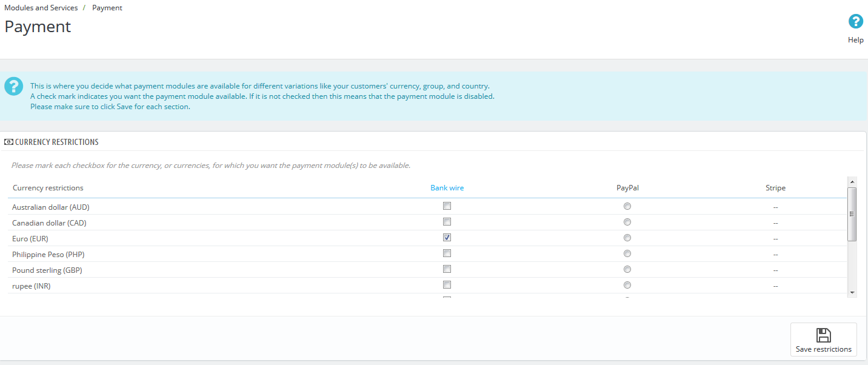Click the scroll down arrow in currency list

coord(852,292)
